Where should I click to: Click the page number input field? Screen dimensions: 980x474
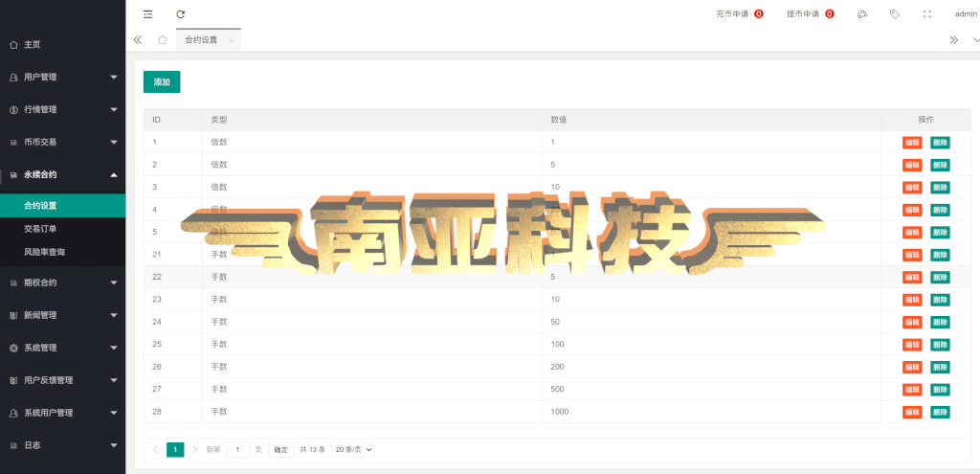tap(237, 450)
